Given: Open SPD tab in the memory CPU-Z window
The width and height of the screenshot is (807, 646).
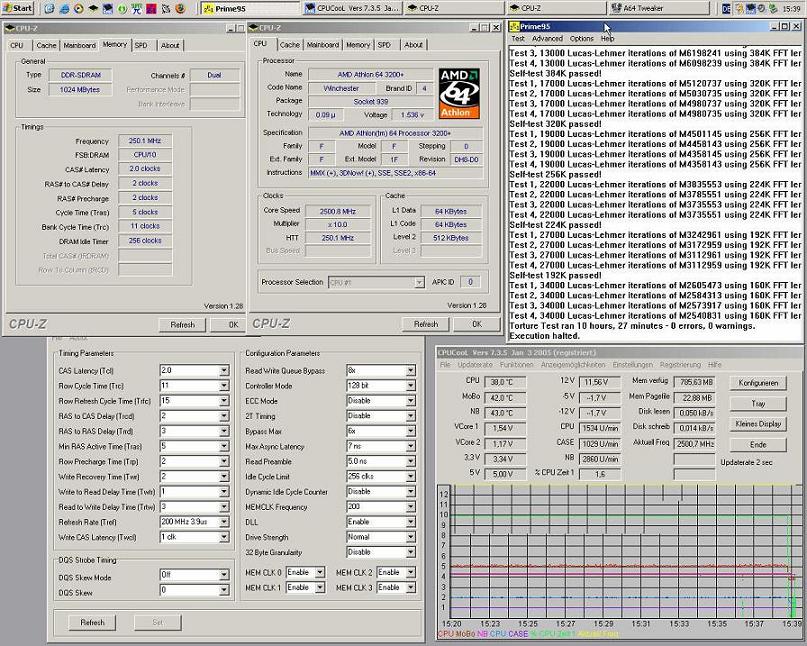Looking at the screenshot, I should 141,45.
